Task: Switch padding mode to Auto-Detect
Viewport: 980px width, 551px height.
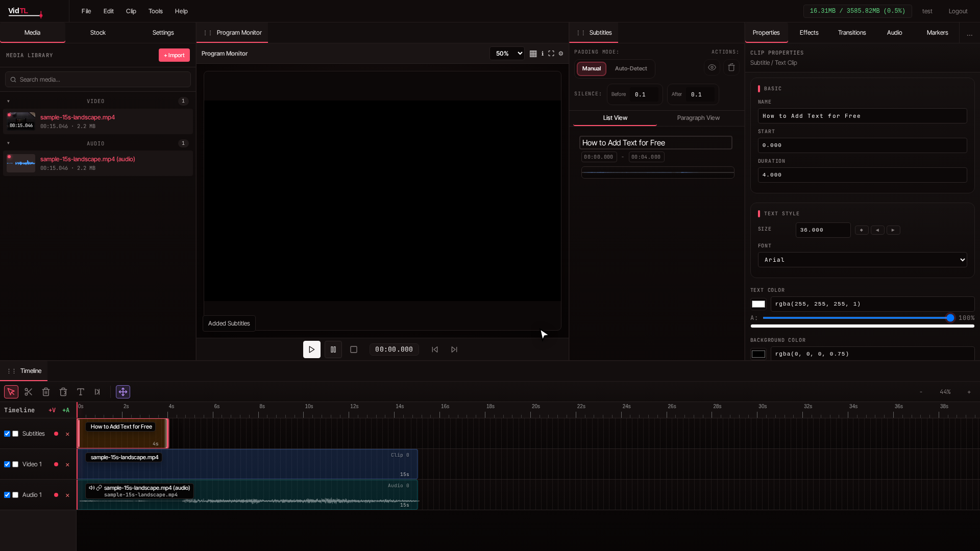Action: (631, 68)
